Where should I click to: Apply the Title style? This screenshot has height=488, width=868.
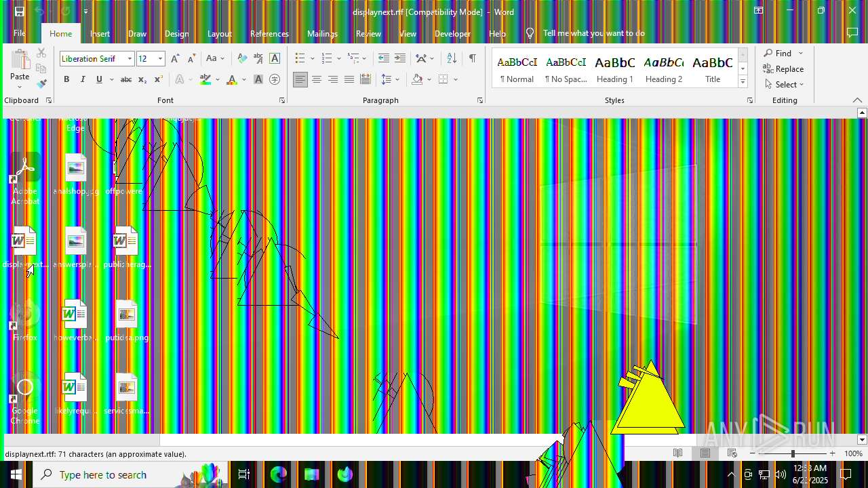point(713,68)
